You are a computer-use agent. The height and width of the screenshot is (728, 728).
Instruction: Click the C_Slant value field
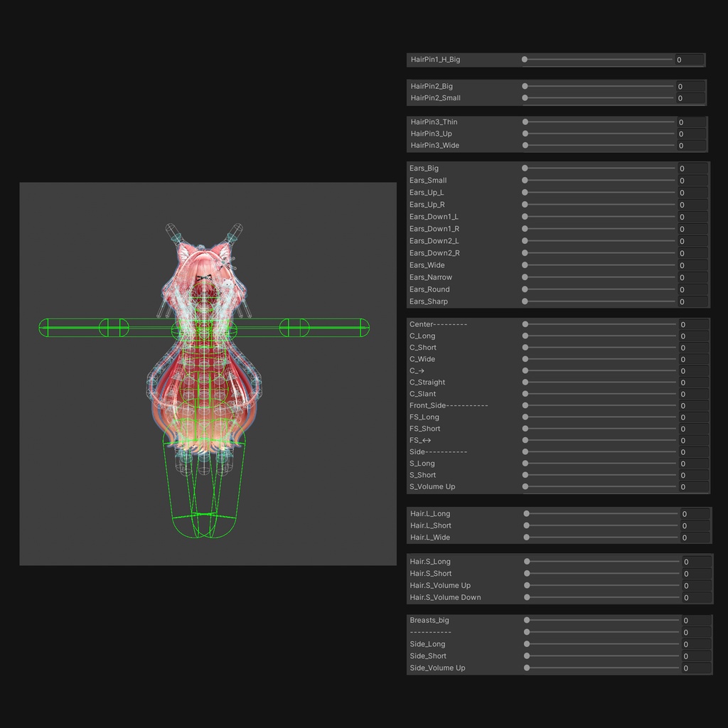pos(694,394)
